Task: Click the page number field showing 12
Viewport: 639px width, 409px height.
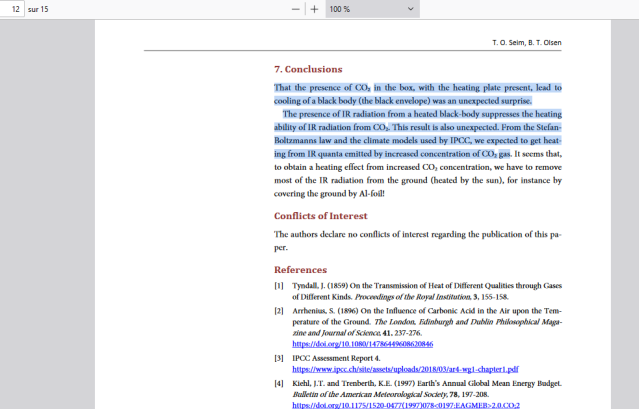Action: pos(13,9)
